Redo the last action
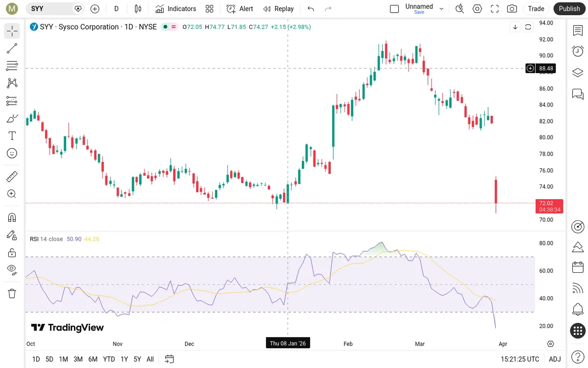The image size is (588, 368). pos(328,9)
